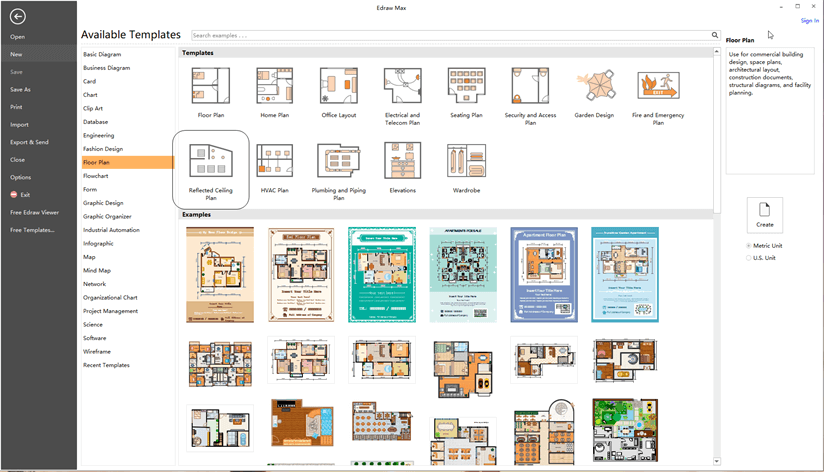Select the Home Plan template icon
824x472 pixels.
(275, 85)
